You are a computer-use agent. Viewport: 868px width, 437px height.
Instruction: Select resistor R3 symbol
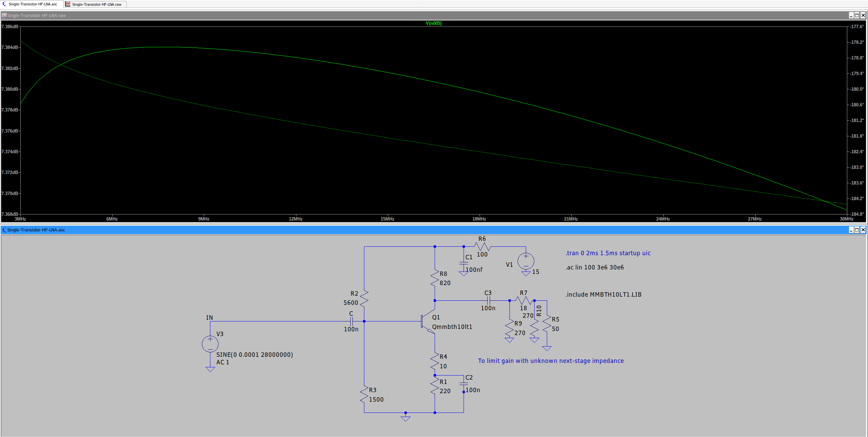364,395
